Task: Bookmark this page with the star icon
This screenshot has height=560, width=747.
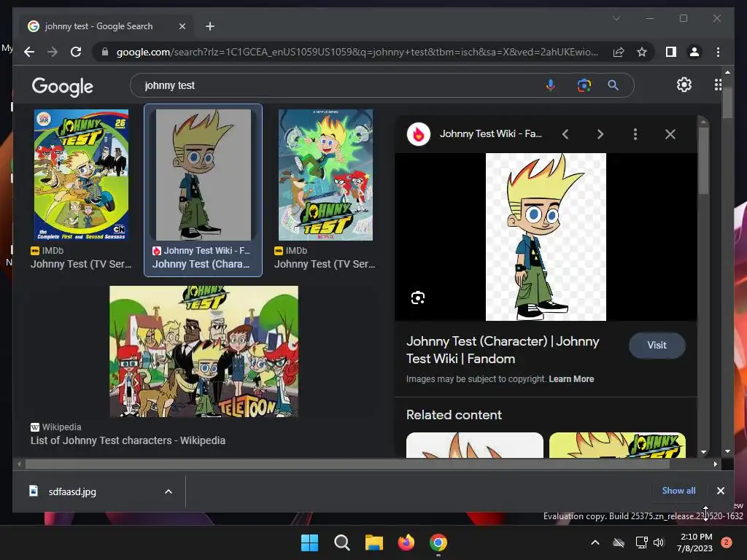Action: [642, 52]
